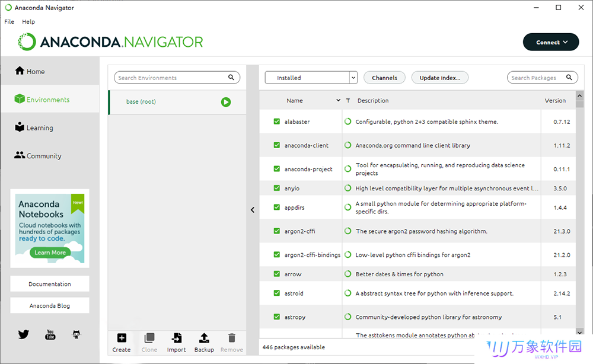The width and height of the screenshot is (593, 364).
Task: Toggle the anaconda-project package checkbox
Action: (x=277, y=169)
